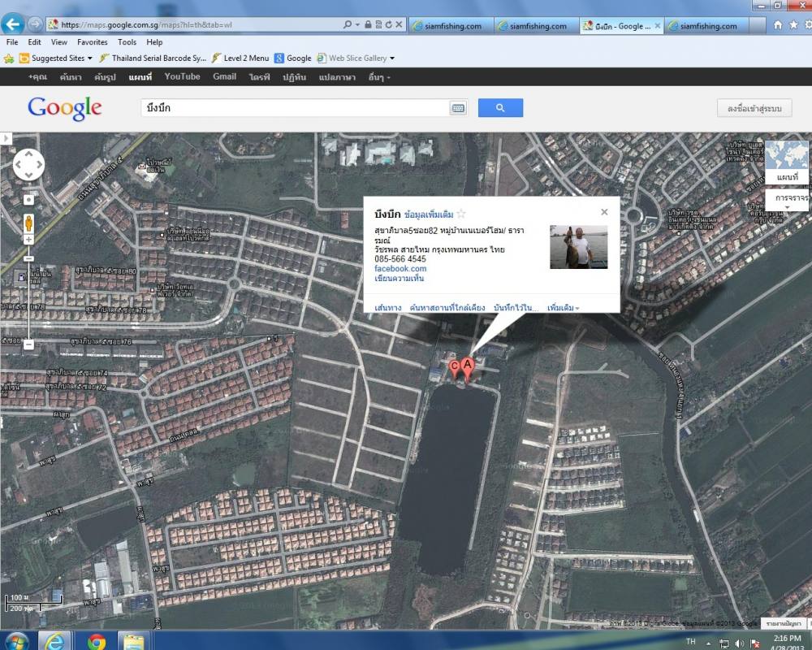Close the บึงบึก info window

(x=604, y=212)
